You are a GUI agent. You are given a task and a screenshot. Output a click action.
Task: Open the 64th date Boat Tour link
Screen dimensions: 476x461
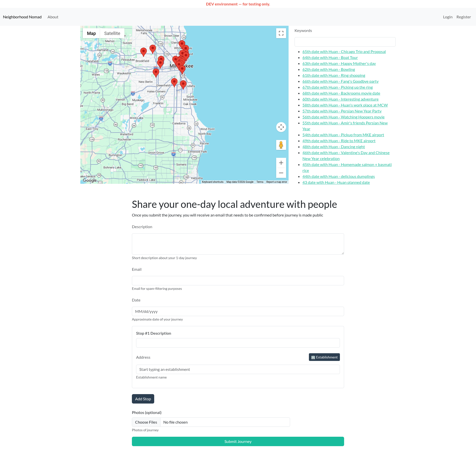(330, 57)
